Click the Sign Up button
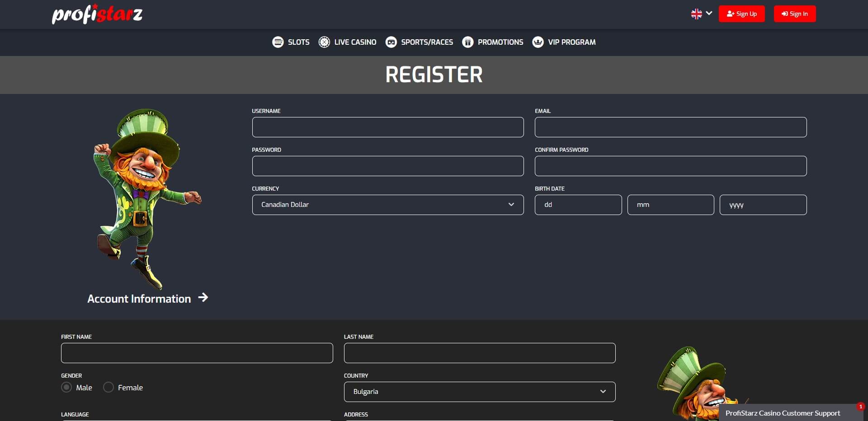The width and height of the screenshot is (868, 421). coord(741,14)
